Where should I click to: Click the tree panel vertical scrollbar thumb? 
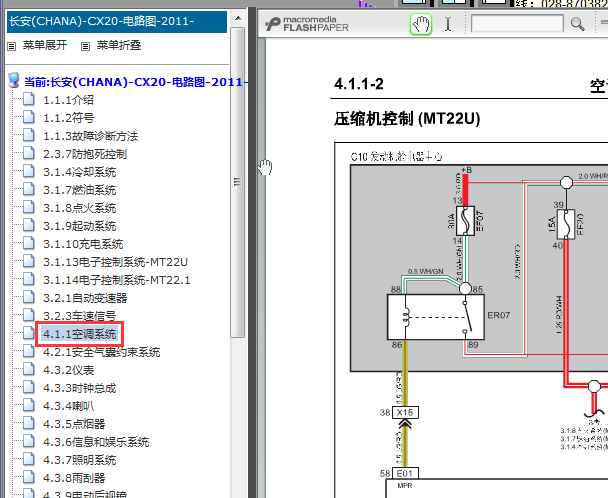238,182
